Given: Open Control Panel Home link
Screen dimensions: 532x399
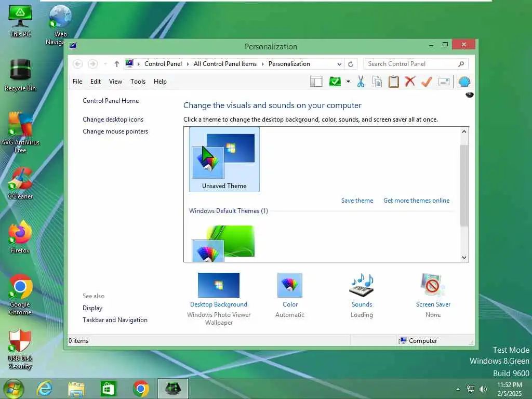Looking at the screenshot, I should (111, 101).
